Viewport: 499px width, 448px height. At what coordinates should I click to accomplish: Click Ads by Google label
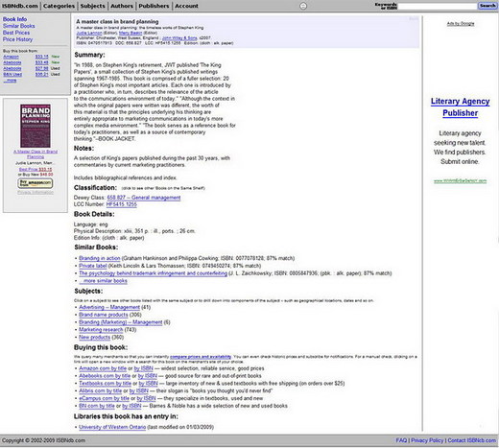[461, 24]
